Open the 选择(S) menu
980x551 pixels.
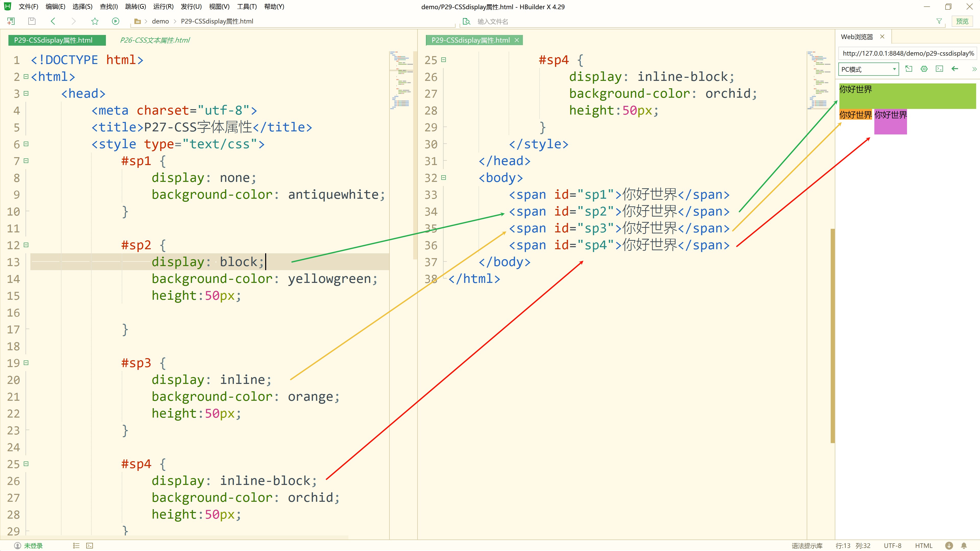[x=82, y=6]
